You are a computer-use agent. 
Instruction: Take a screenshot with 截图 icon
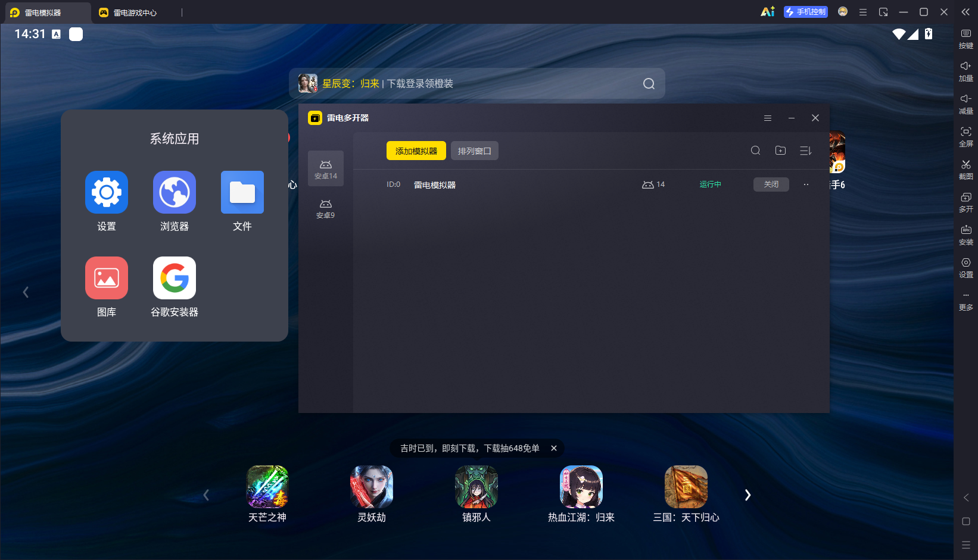click(966, 170)
